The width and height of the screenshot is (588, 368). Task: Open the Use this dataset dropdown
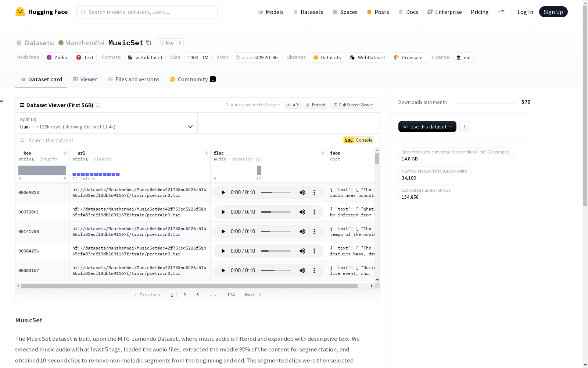click(427, 127)
